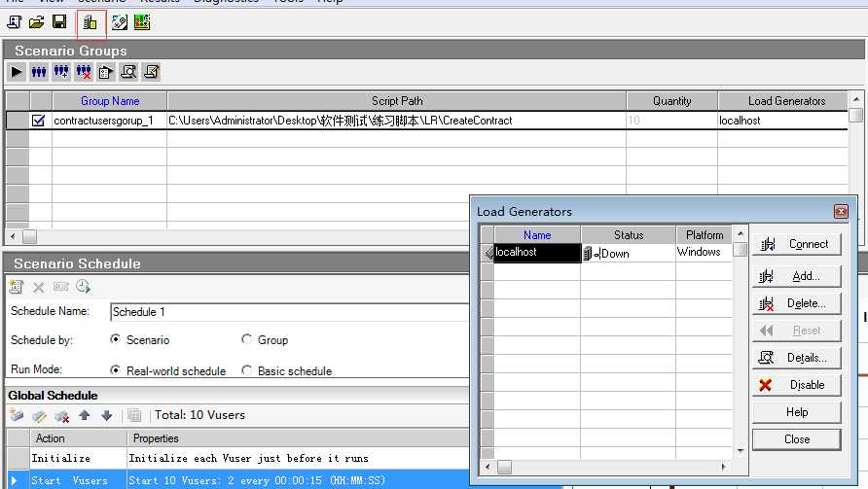Add a group using the figures-plus icon
Screen dimensions: 868x489
(61, 72)
